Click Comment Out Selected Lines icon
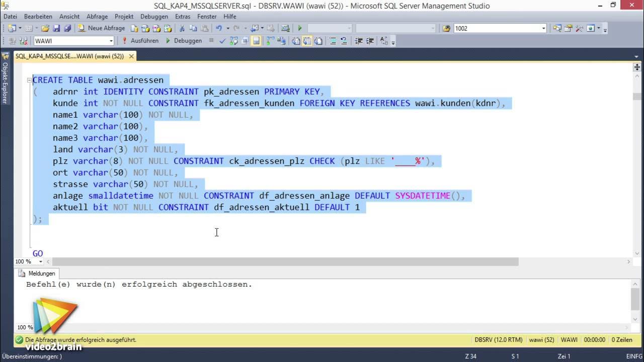The width and height of the screenshot is (644, 362). [333, 41]
